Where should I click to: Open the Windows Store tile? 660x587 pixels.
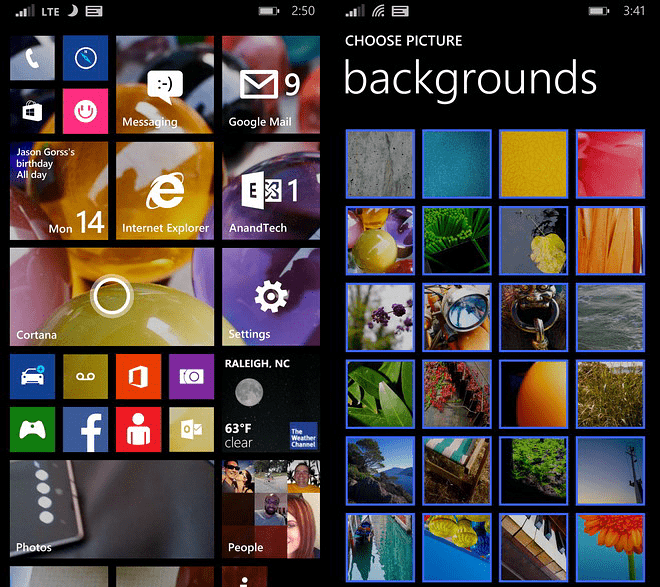(x=32, y=111)
